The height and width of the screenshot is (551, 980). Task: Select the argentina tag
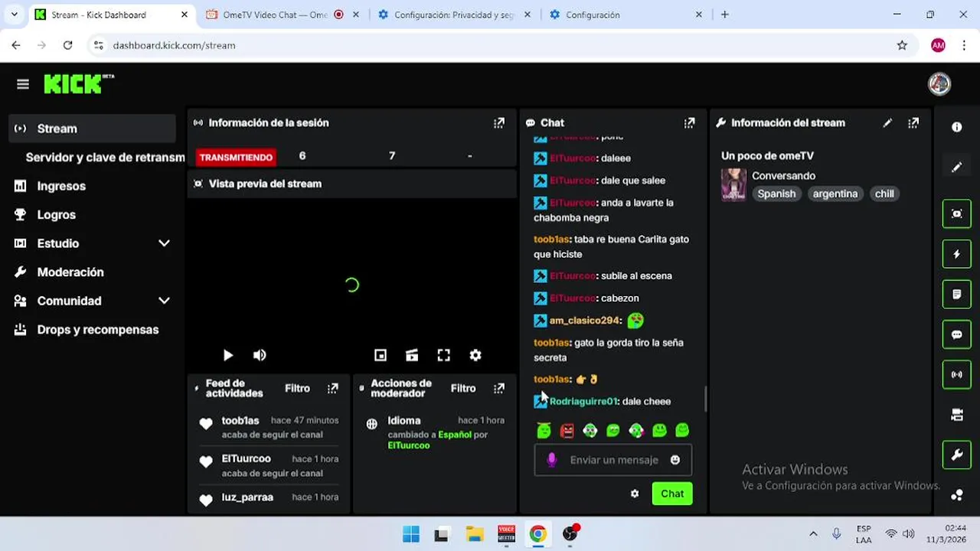click(x=835, y=194)
